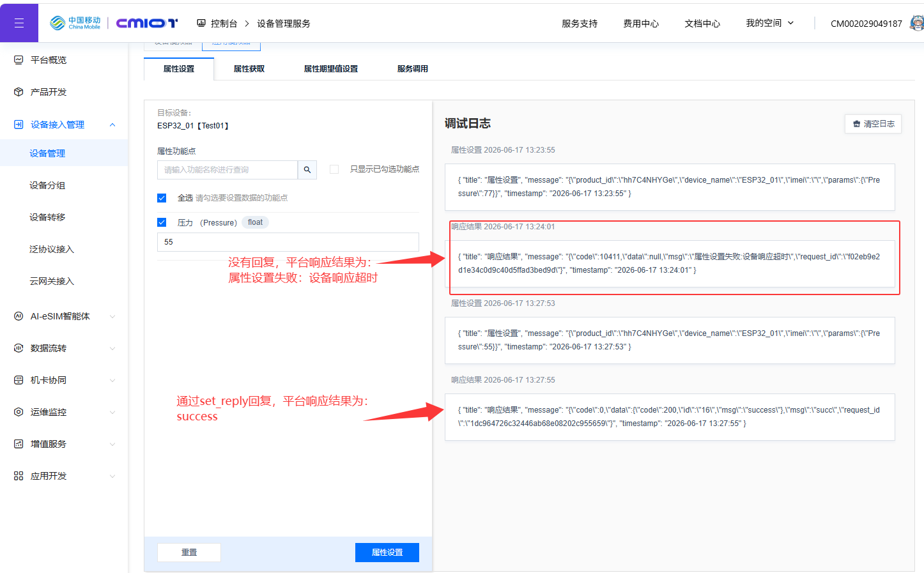This screenshot has height=573, width=924.
Task: Click the 控制台 breadcrumb link
Action: [224, 24]
